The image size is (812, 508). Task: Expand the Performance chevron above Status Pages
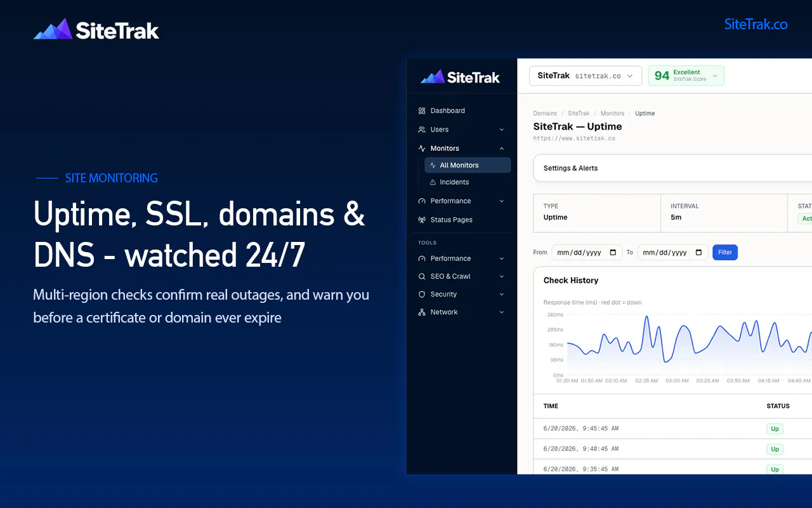[x=502, y=201]
